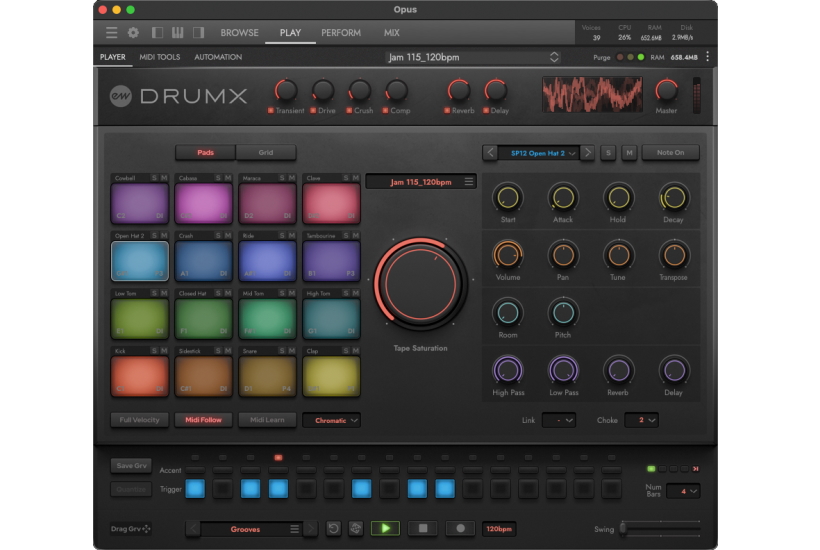Toggle the left side panel icon

pyautogui.click(x=157, y=32)
